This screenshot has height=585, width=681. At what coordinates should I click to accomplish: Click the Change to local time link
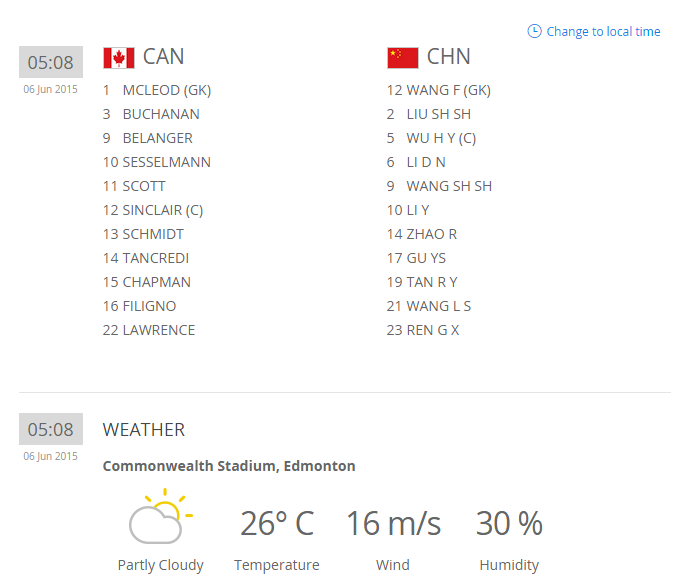(x=603, y=31)
